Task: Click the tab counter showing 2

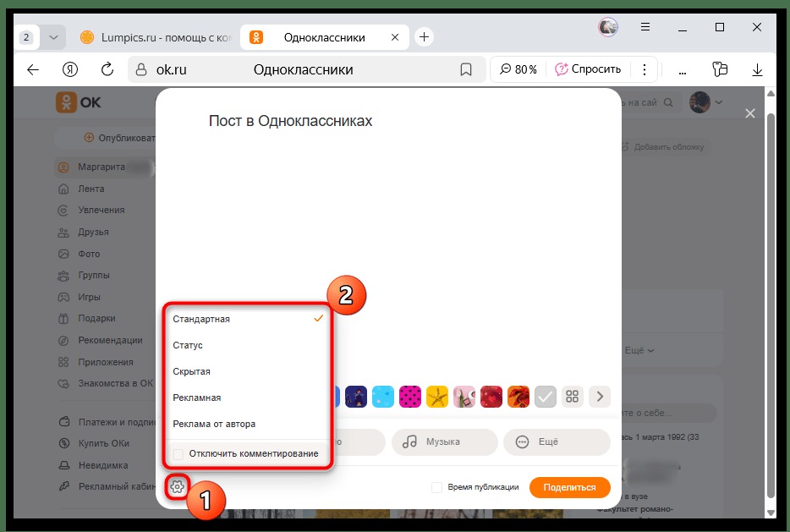Action: pyautogui.click(x=26, y=37)
